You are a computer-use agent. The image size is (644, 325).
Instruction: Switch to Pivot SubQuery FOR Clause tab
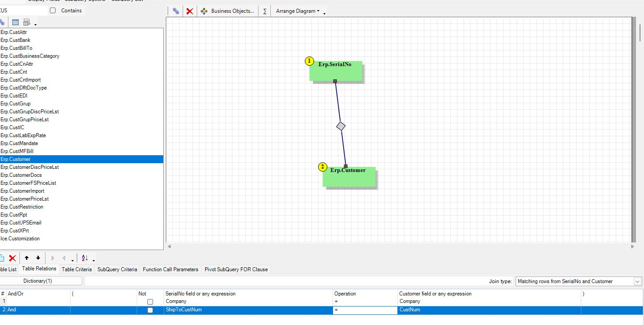[236, 269]
